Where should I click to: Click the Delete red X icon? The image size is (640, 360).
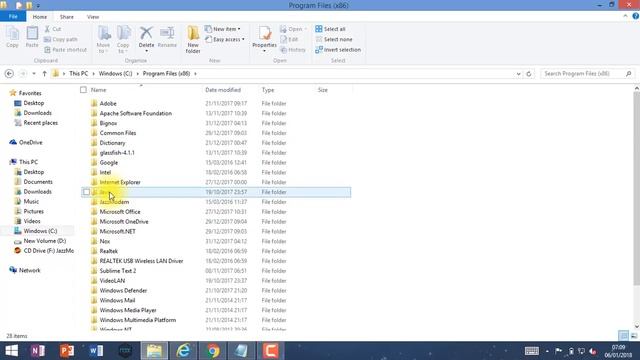146,33
